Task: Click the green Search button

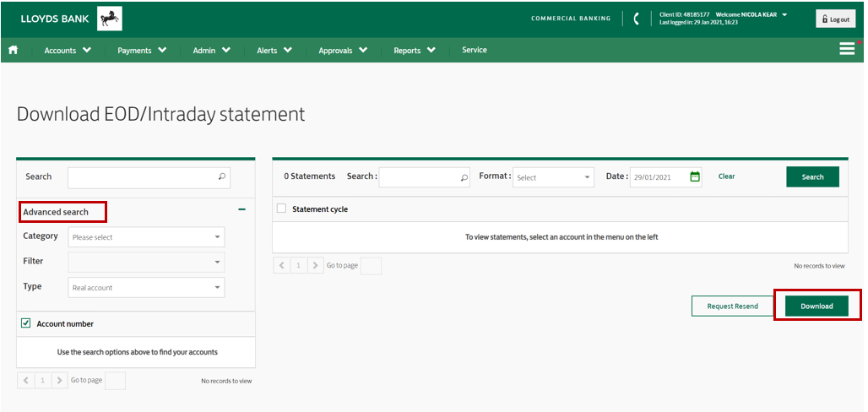Action: click(812, 176)
